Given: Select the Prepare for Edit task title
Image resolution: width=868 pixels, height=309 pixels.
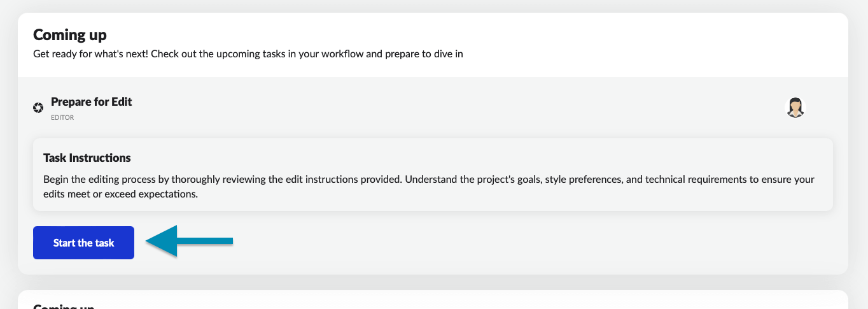Looking at the screenshot, I should 91,102.
